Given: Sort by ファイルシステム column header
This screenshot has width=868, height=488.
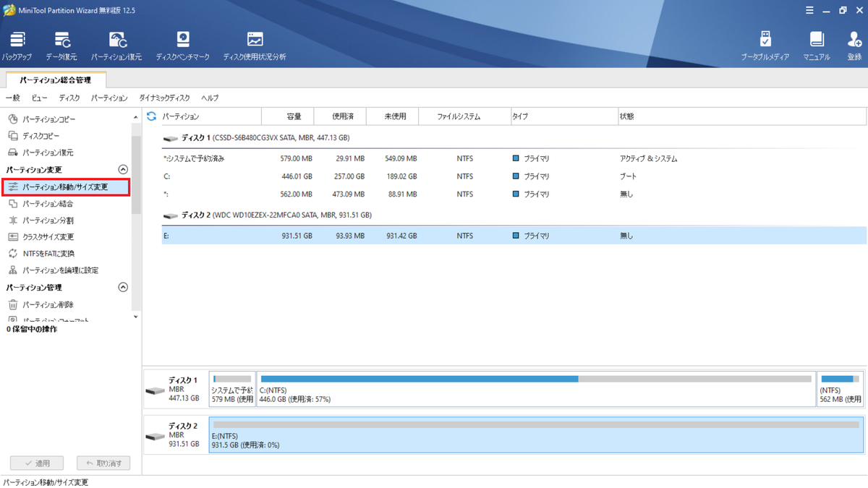Looking at the screenshot, I should [x=464, y=116].
